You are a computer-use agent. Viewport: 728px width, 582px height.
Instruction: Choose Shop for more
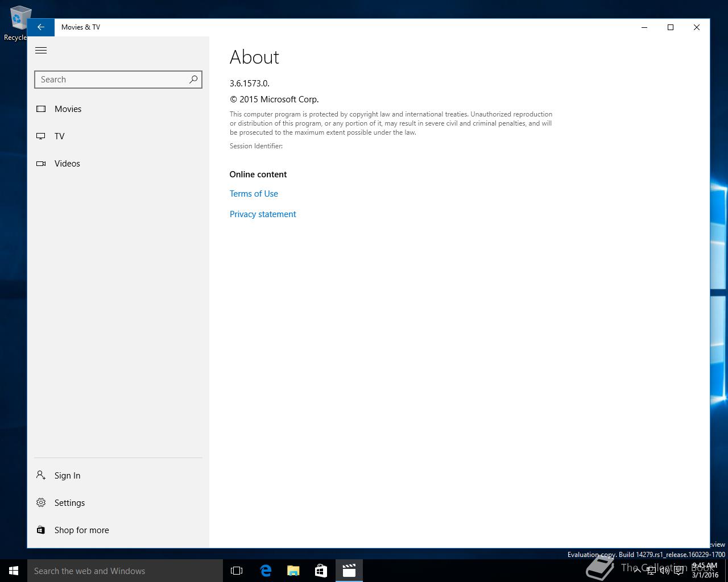[118, 530]
